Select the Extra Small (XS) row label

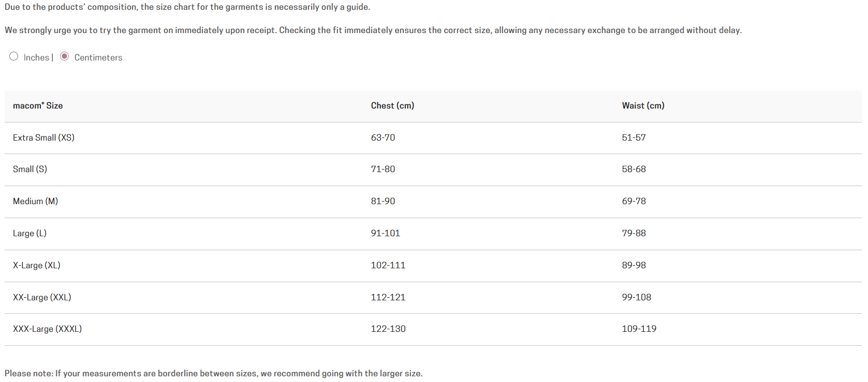pyautogui.click(x=43, y=137)
